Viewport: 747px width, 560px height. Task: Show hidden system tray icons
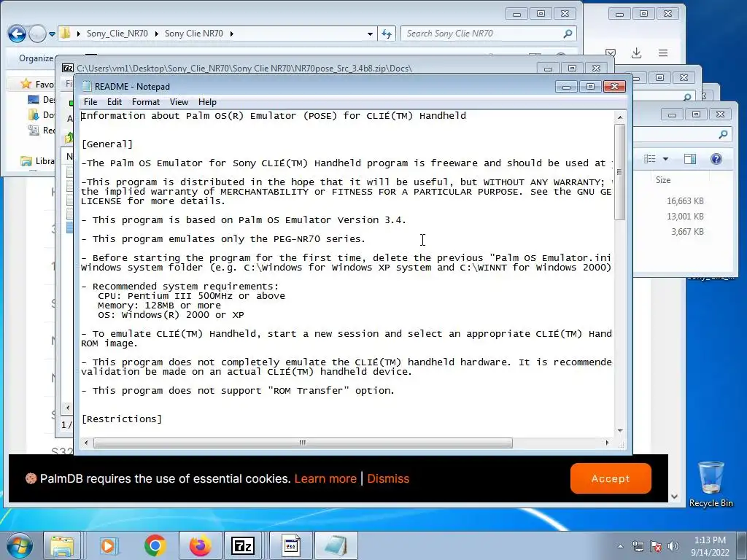pos(620,546)
